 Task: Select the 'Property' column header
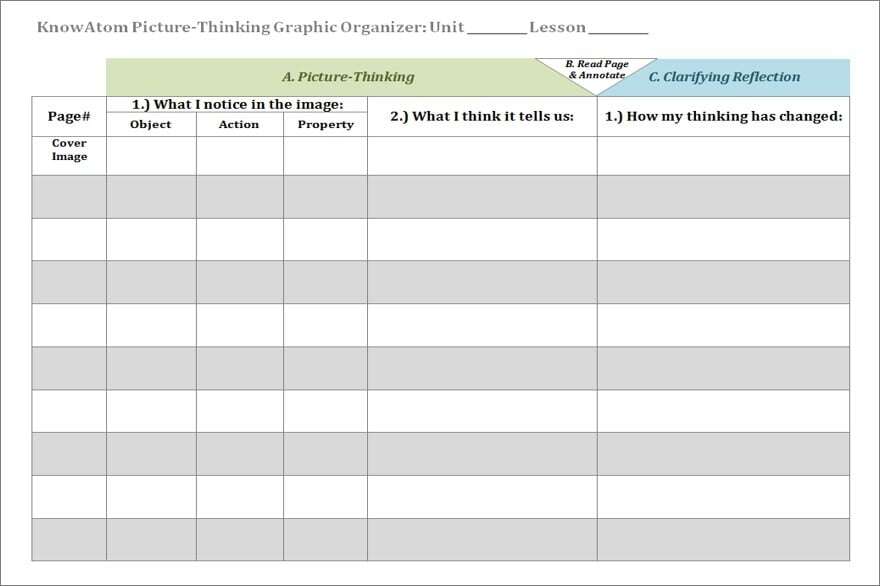pos(326,124)
